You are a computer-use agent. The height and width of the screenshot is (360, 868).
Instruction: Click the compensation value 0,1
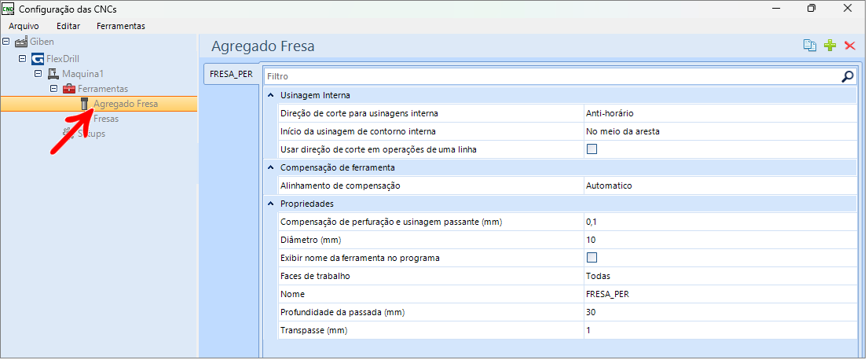[720, 222]
